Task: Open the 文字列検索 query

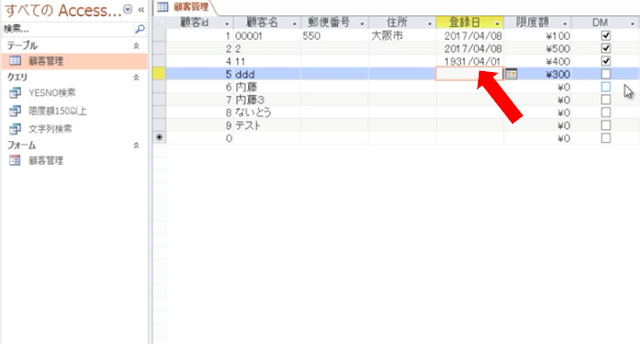Action: click(50, 129)
